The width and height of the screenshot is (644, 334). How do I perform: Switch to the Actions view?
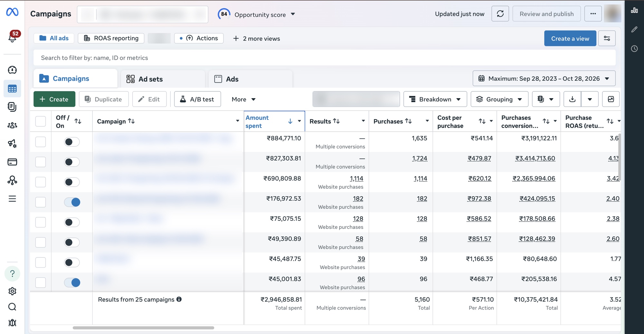point(199,38)
